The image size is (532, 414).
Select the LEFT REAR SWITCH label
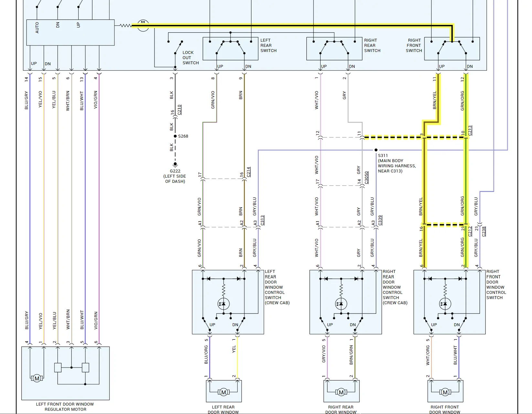[268, 45]
